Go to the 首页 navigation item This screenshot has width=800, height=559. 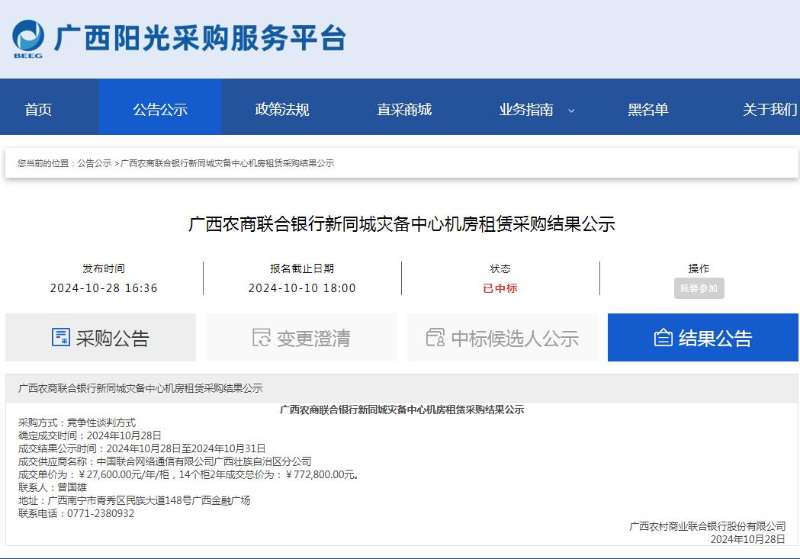coord(38,109)
